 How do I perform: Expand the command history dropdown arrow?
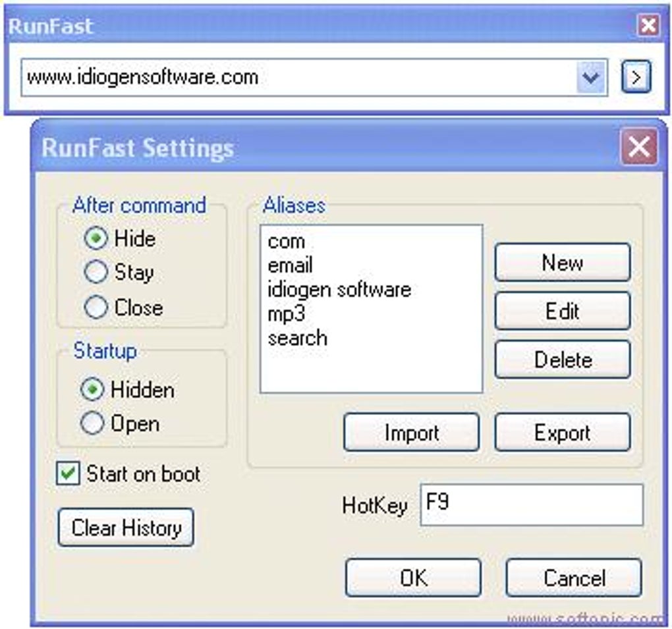(592, 78)
